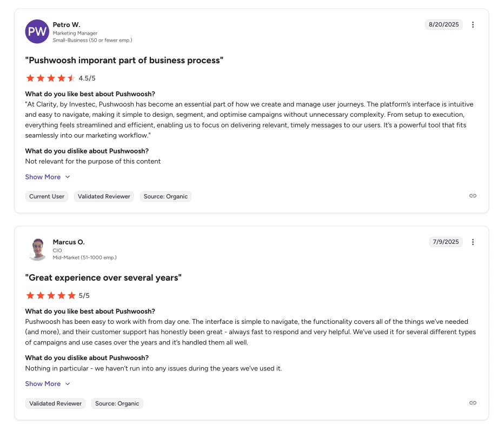Copy the share link for Petro's review
Screen dimensions: 504x432
pyautogui.click(x=472, y=196)
